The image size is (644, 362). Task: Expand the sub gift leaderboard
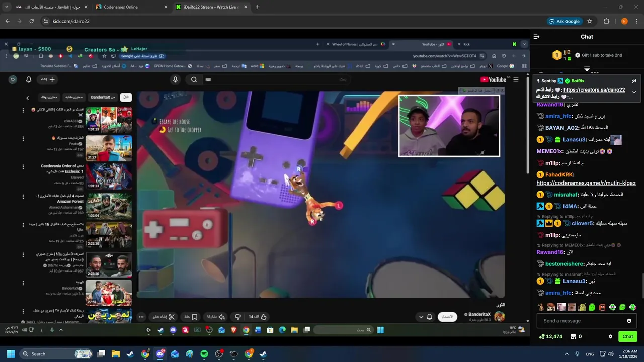pos(587,69)
